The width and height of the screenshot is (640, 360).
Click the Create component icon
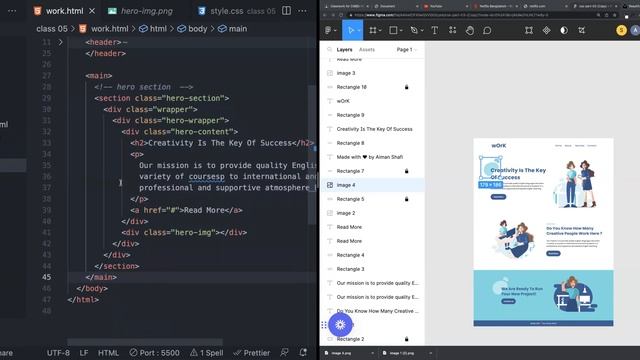547,30
